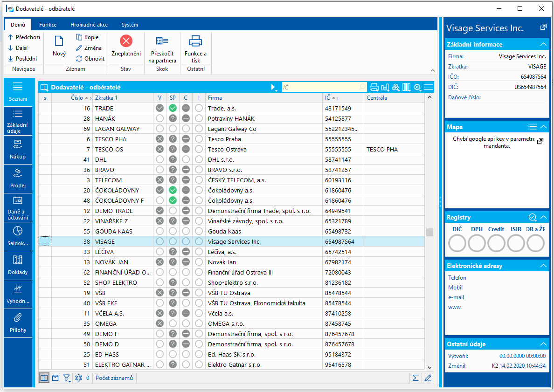Click the DIČ registry status circle

(x=457, y=243)
